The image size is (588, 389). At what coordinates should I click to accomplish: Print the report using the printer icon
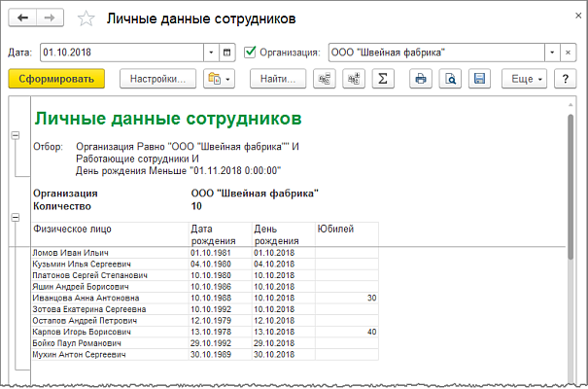tap(421, 79)
